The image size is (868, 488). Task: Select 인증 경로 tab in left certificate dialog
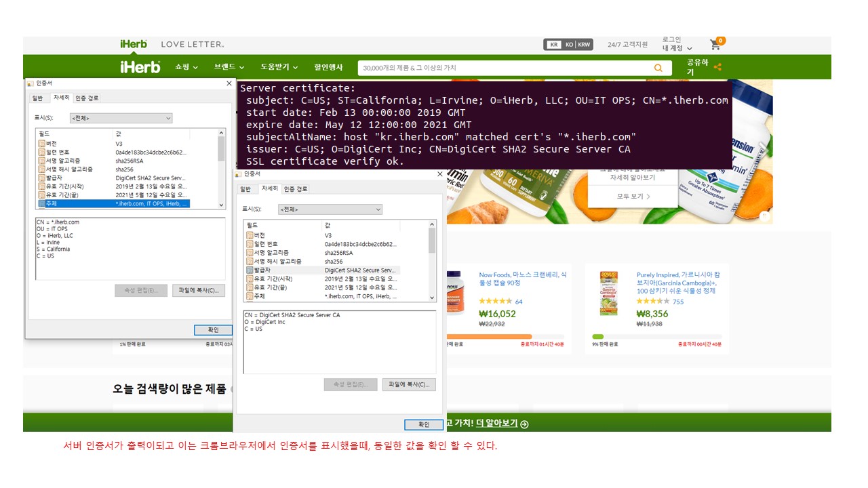pos(87,98)
